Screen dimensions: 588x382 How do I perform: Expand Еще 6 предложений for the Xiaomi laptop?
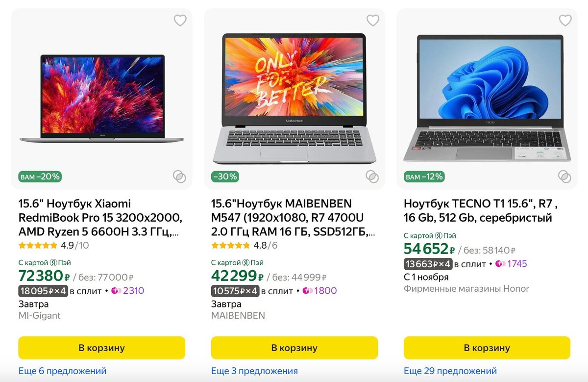click(62, 371)
